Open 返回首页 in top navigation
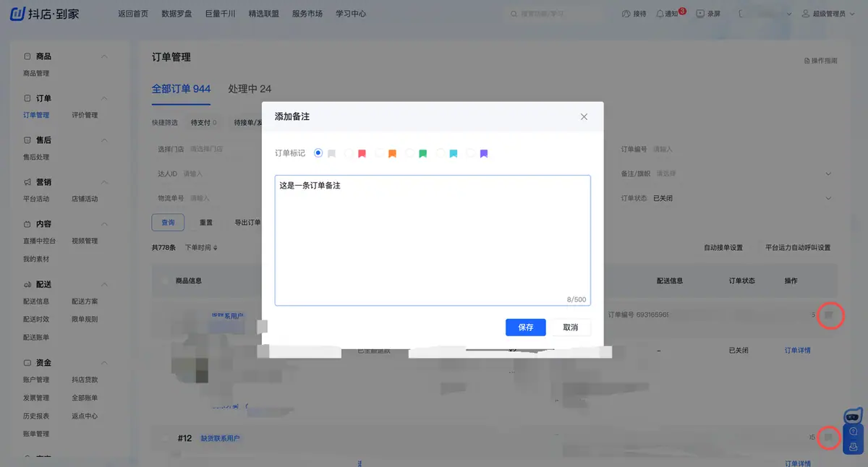868x467 pixels. click(x=133, y=14)
